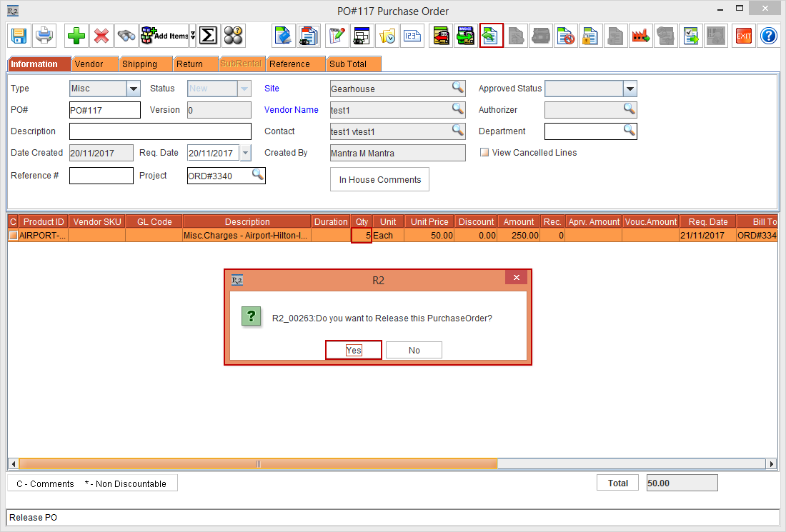Click the Sigma sum toolbar icon
786x532 pixels.
pyautogui.click(x=207, y=35)
